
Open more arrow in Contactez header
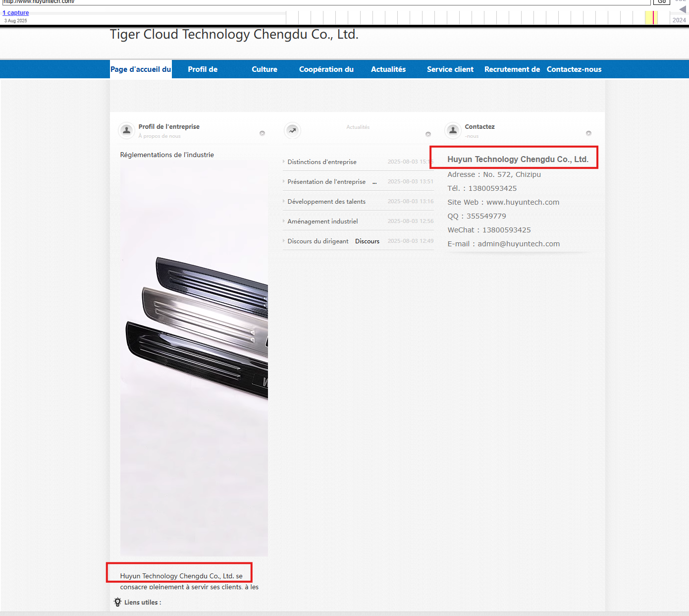coord(588,133)
